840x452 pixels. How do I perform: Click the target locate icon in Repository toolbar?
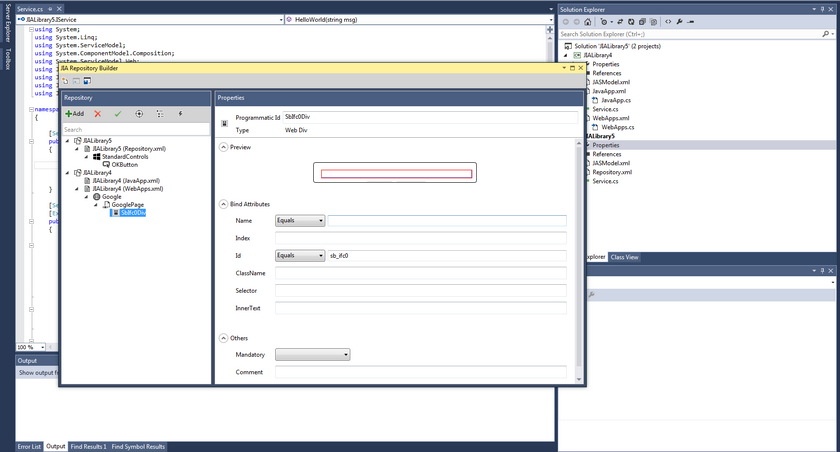(139, 114)
